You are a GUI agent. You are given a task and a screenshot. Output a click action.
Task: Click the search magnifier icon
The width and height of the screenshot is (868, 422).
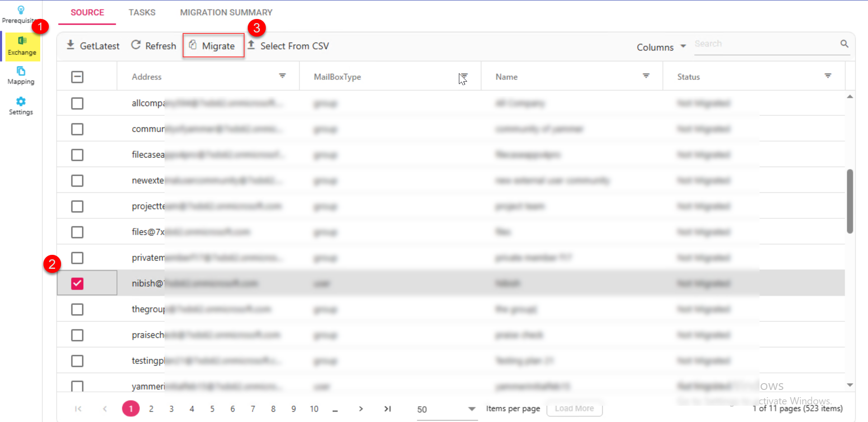844,44
